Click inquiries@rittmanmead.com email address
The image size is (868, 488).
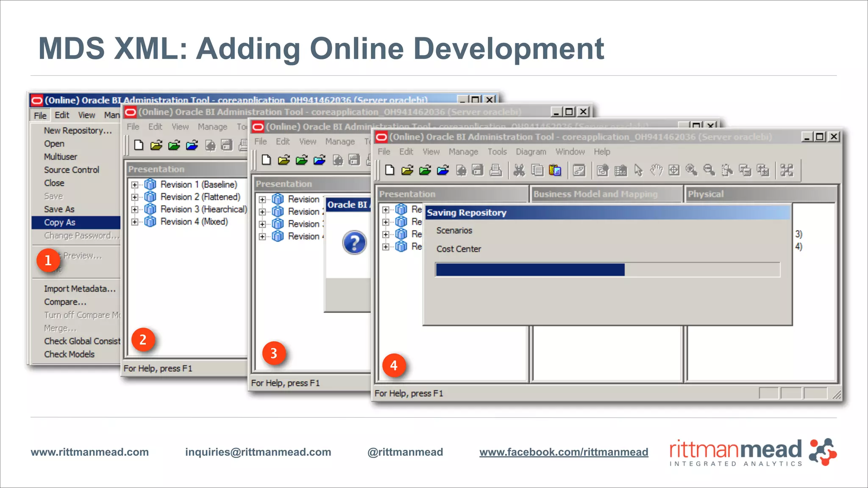pos(258,452)
